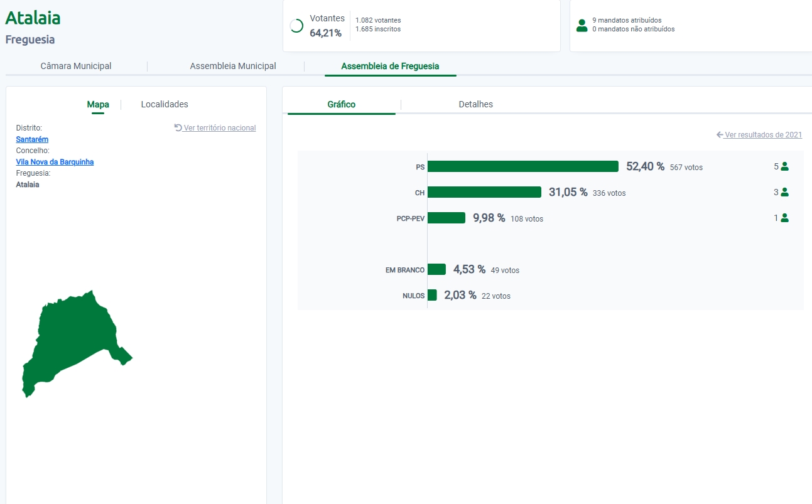Image resolution: width=812 pixels, height=504 pixels.
Task: Select the Assembleia de Freguesia tab
Action: [390, 66]
